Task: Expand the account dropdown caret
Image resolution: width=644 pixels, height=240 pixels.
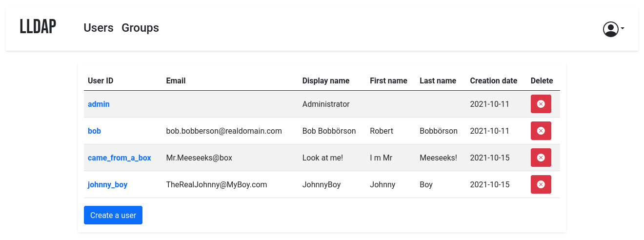Action: [x=623, y=29]
